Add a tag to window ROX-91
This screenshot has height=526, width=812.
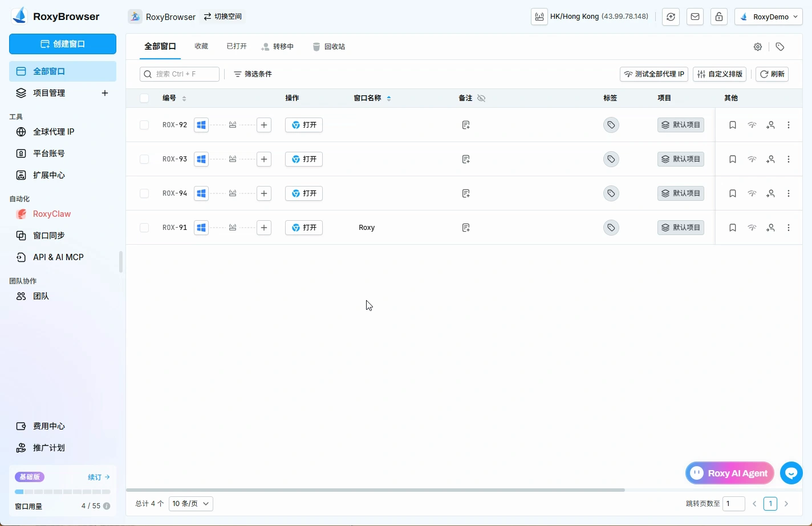(611, 228)
